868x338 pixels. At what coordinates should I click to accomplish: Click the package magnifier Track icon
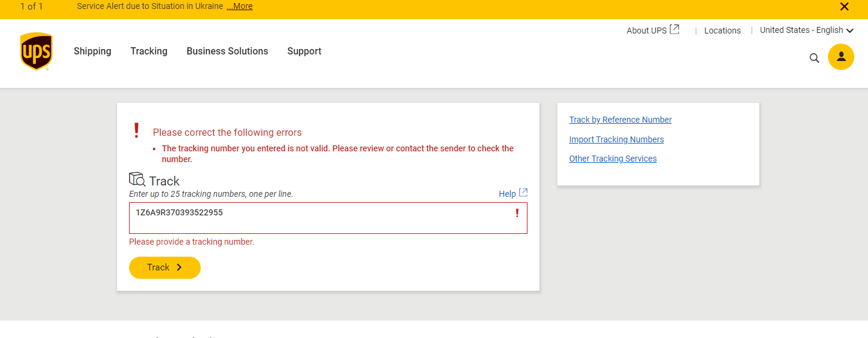pyautogui.click(x=137, y=179)
